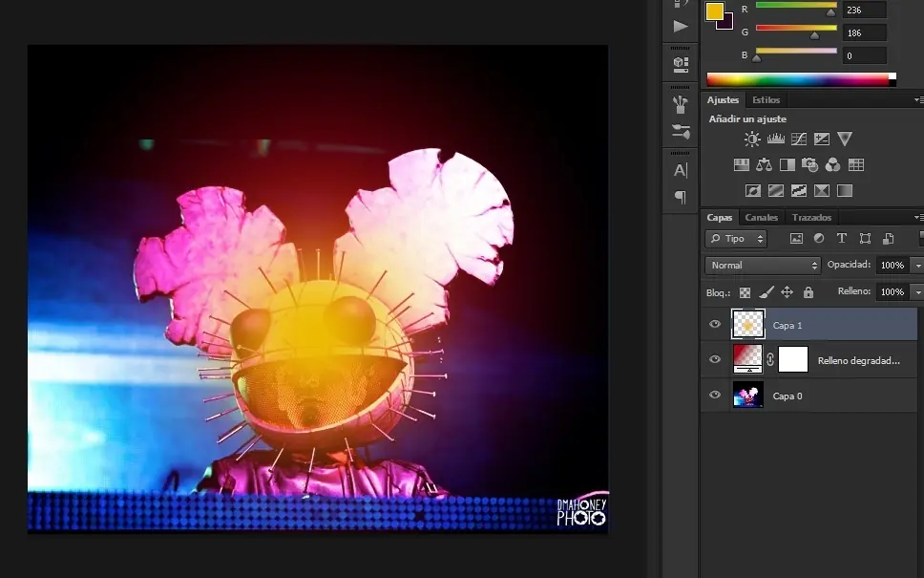The height and width of the screenshot is (578, 924).
Task: Filter layers by type layers
Action: point(842,238)
